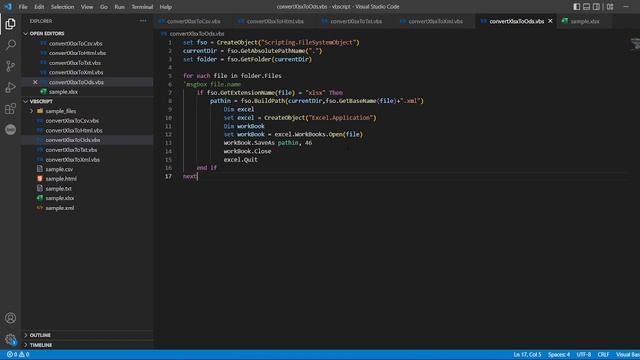This screenshot has height=360, width=640.
Task: Open convertXlsxToOds.vbs in VBSCRIPT folder
Action: [x=73, y=140]
